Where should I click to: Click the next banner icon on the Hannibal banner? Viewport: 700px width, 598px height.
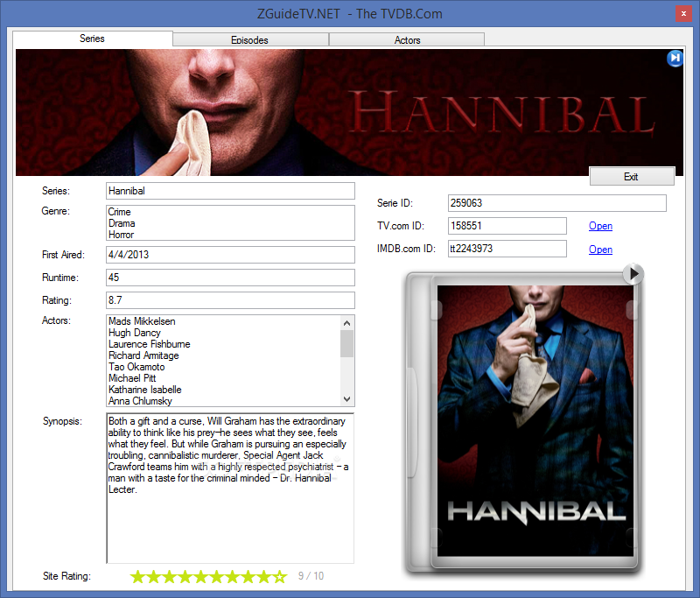click(675, 58)
